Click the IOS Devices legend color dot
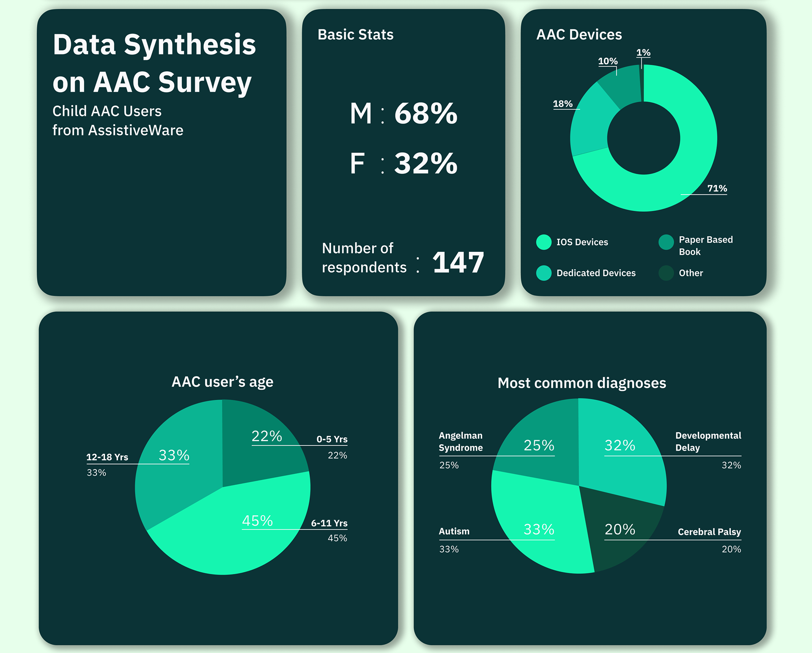Screen dimensions: 812x653 tap(543, 242)
